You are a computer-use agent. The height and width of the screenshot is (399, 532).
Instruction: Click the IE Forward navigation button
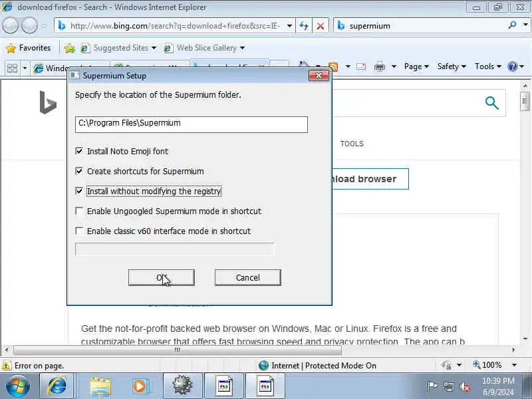coord(29,26)
